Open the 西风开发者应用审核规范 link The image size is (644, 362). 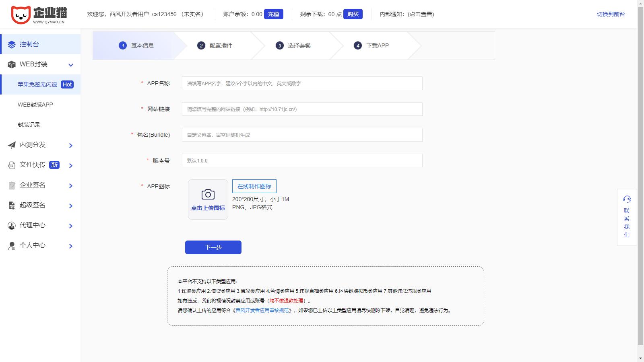pos(262,310)
